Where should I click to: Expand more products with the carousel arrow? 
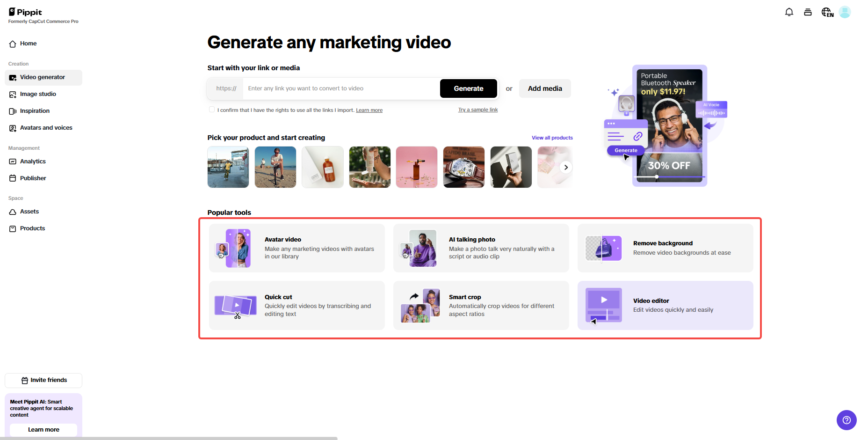[566, 167]
